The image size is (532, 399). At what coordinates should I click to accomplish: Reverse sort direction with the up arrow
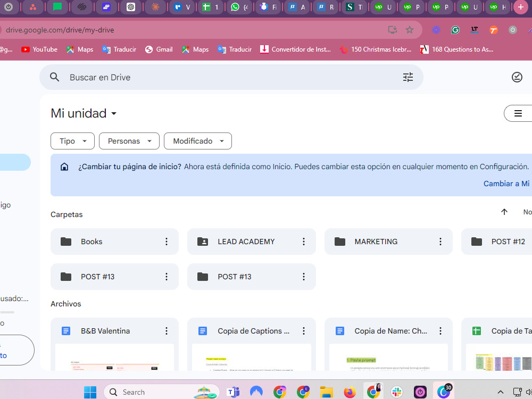[504, 212]
